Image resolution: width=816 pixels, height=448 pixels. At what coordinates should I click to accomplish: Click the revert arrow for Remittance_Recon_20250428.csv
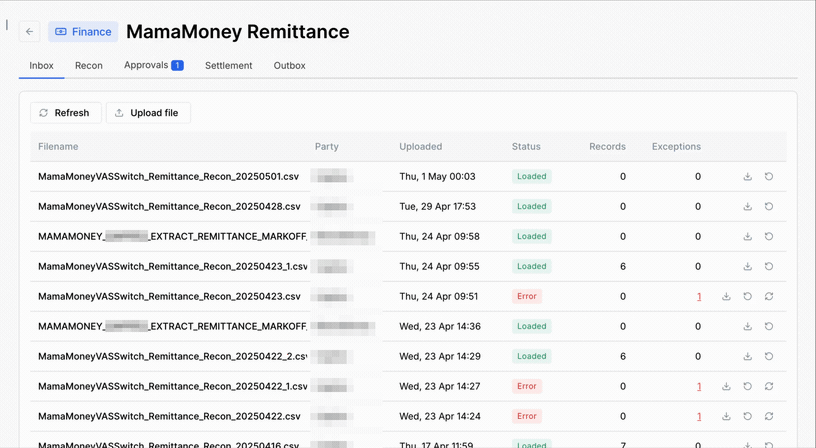pyautogui.click(x=769, y=207)
